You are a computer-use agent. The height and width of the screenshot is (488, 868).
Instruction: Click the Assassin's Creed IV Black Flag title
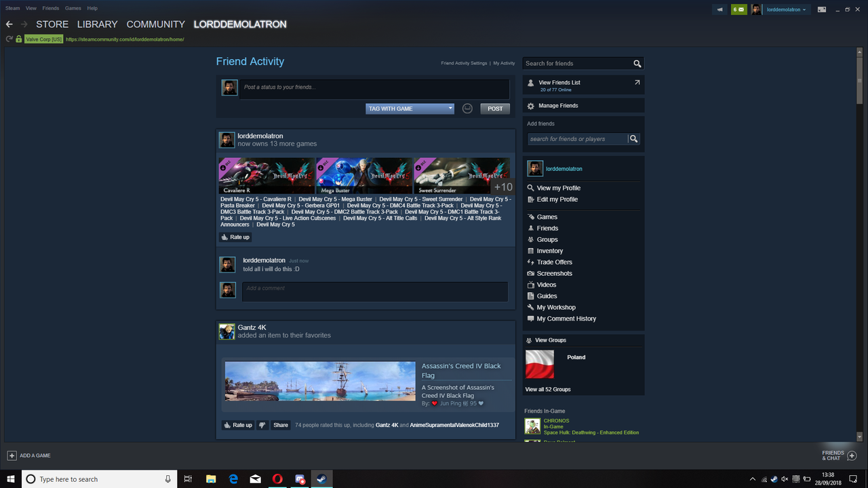click(461, 371)
